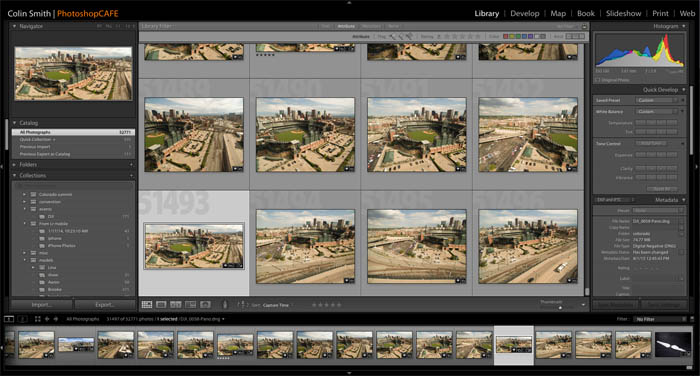Screen dimensions: 700x376
Task: Filter by red color label
Action: coord(505,37)
